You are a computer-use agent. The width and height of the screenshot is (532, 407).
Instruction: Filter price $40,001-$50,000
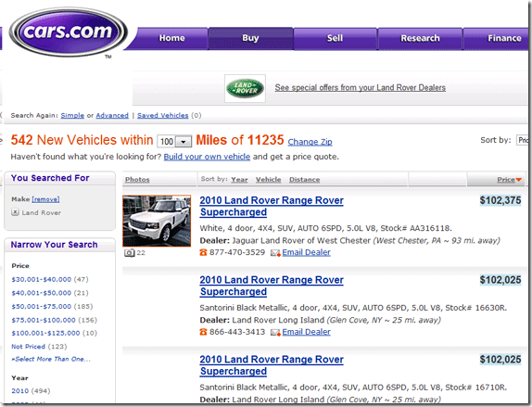click(x=42, y=293)
